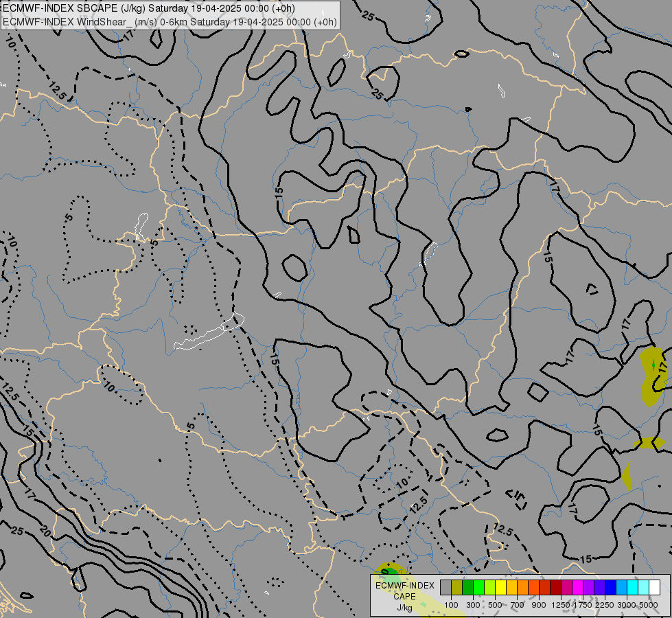This screenshot has width=672, height=618.
Task: Click the 2250 legend tick value
Action: pyautogui.click(x=605, y=605)
